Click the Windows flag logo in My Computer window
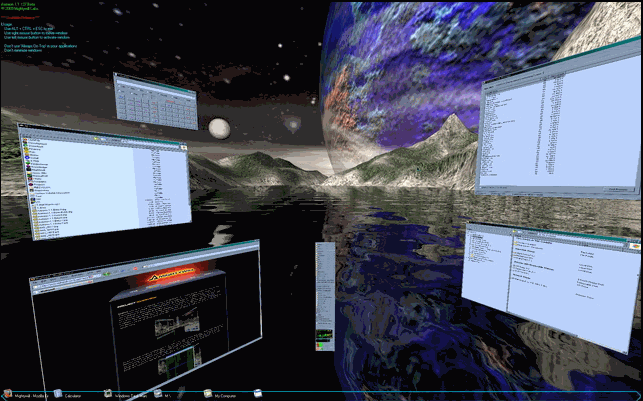This screenshot has height=401, width=643. click(x=634, y=246)
